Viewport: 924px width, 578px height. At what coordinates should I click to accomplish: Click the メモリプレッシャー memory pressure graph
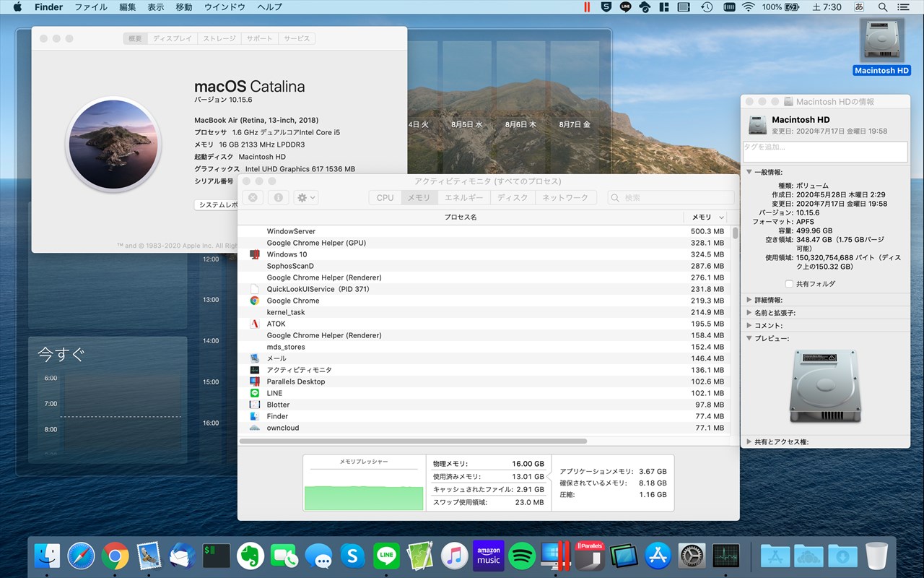tap(364, 483)
